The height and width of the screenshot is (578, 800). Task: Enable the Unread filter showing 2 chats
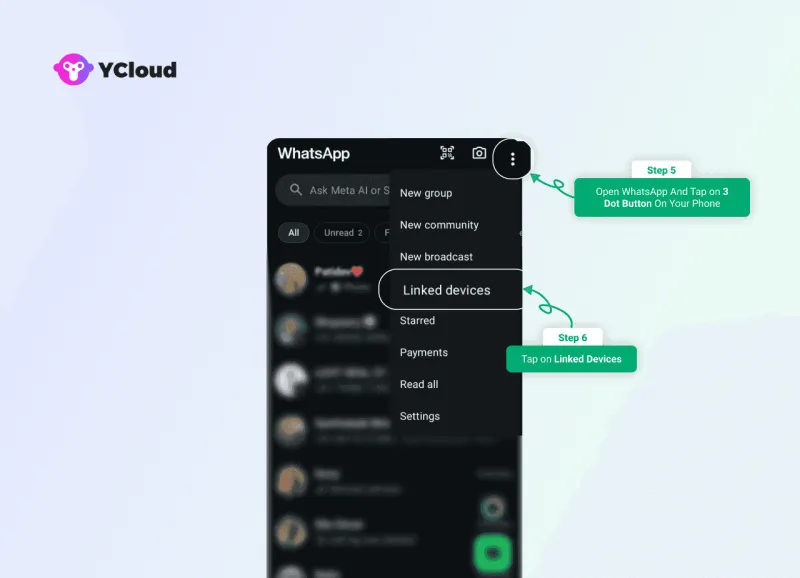pyautogui.click(x=341, y=232)
